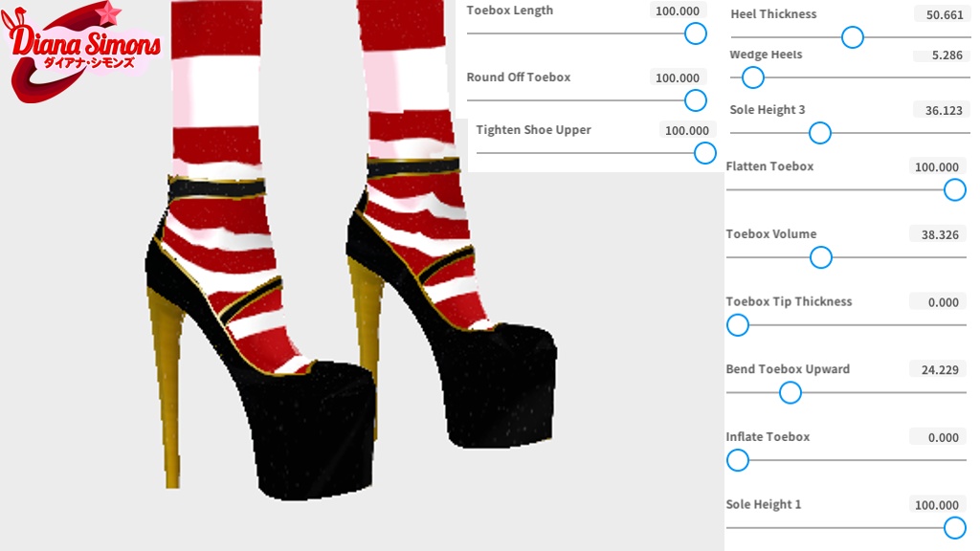Click the Bend Toebox Upward slider handle

click(790, 392)
